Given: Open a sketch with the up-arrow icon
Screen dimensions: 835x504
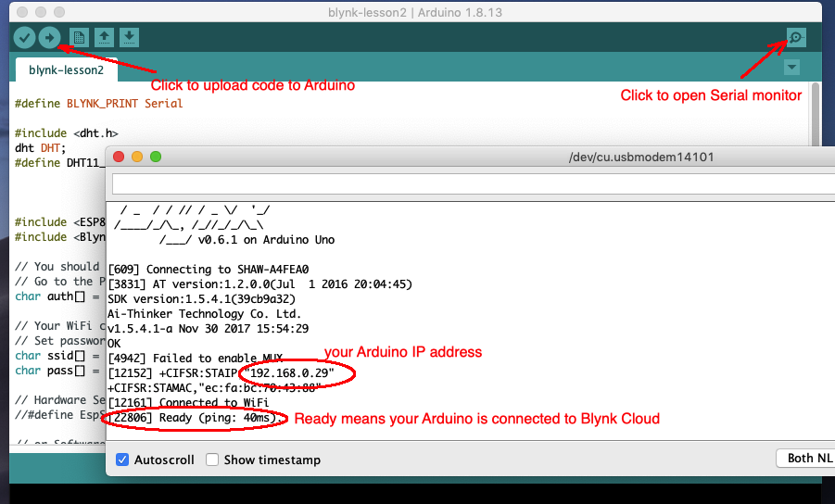Looking at the screenshot, I should pyautogui.click(x=104, y=37).
